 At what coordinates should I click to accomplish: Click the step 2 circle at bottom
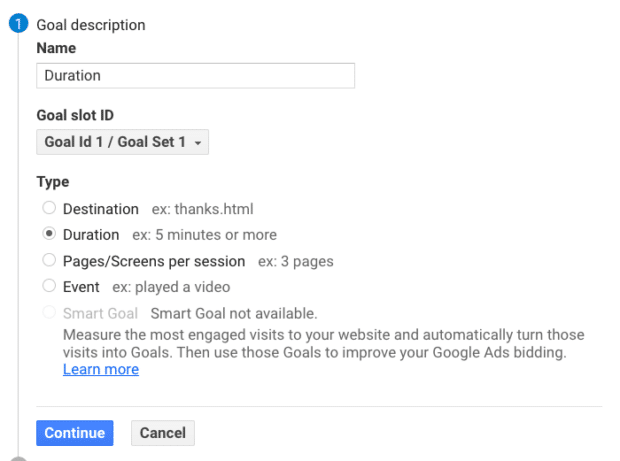pyautogui.click(x=17, y=457)
